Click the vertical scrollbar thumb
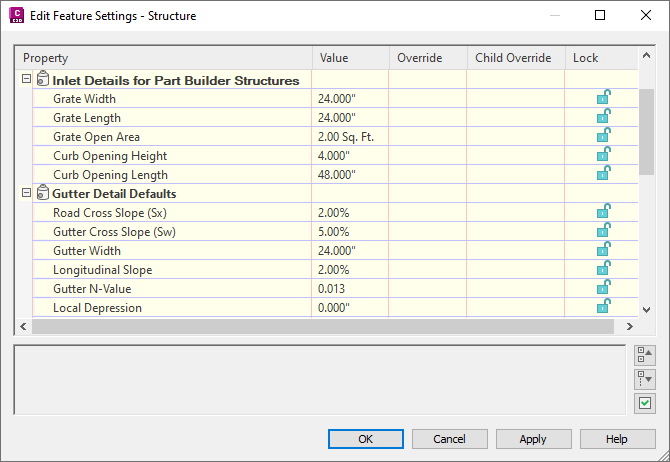The width and height of the screenshot is (670, 462). click(646, 130)
